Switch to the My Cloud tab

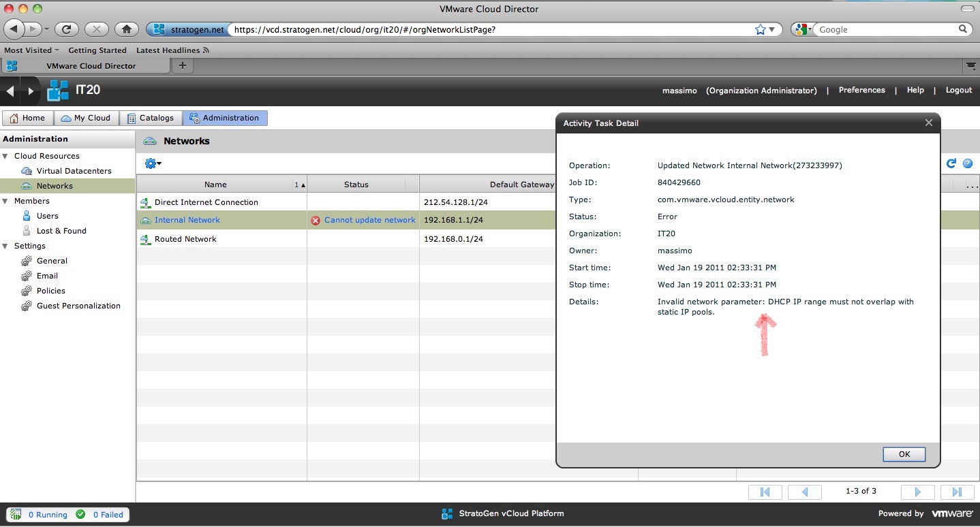pos(86,118)
